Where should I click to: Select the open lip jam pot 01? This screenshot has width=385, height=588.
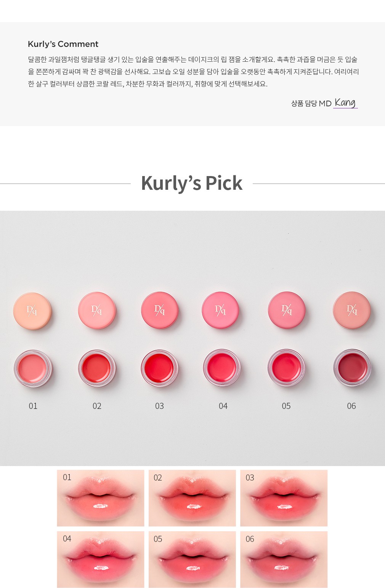[x=33, y=369]
